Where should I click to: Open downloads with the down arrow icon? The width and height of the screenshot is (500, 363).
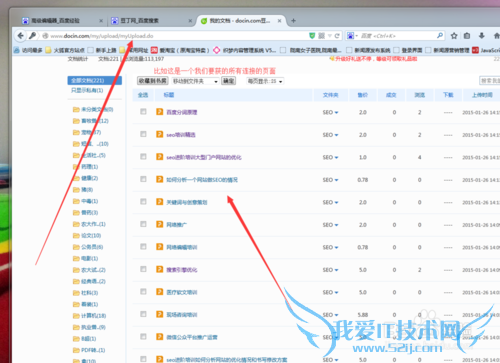(482, 36)
